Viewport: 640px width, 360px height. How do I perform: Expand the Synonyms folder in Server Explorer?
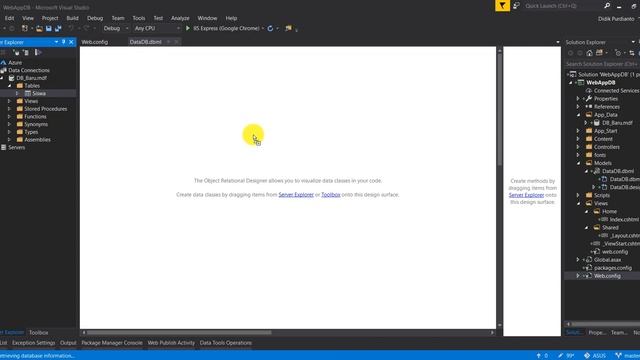pyautogui.click(x=9, y=124)
